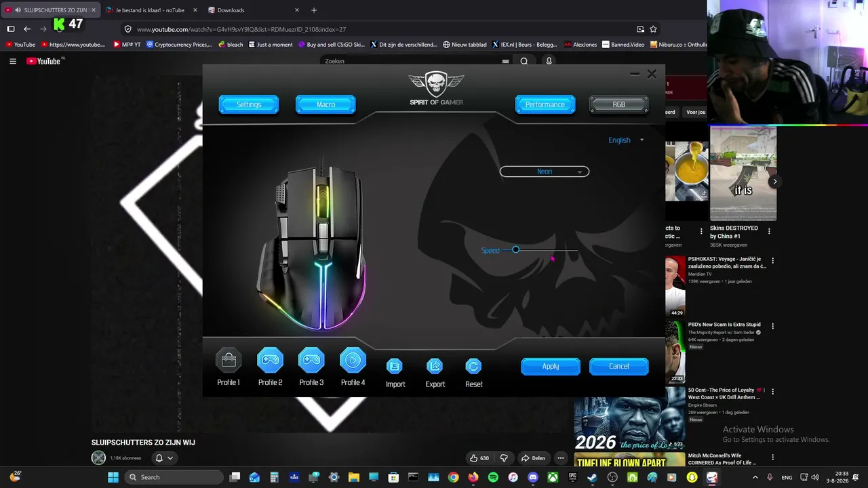Choose Profile 4 play icon
This screenshot has width=868, height=488.
point(353,360)
